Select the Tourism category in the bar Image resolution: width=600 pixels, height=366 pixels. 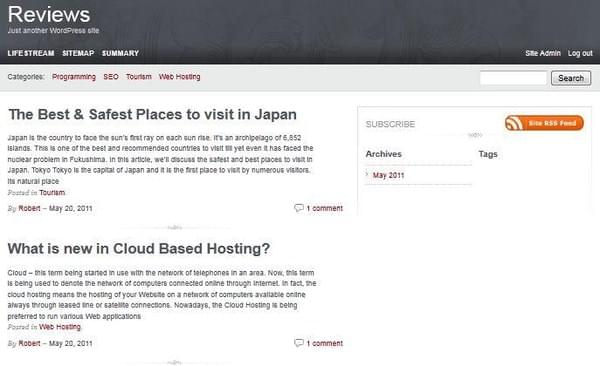click(x=139, y=77)
